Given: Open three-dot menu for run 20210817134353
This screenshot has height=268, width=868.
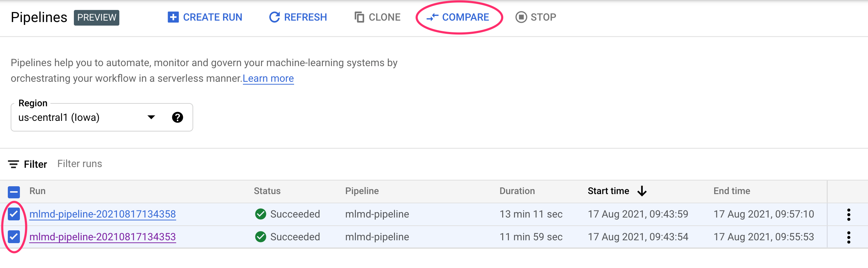Looking at the screenshot, I should coord(848,237).
